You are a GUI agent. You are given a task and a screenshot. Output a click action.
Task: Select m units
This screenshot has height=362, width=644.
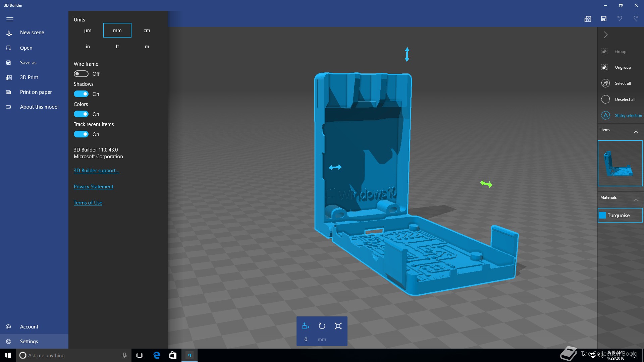[x=147, y=47]
